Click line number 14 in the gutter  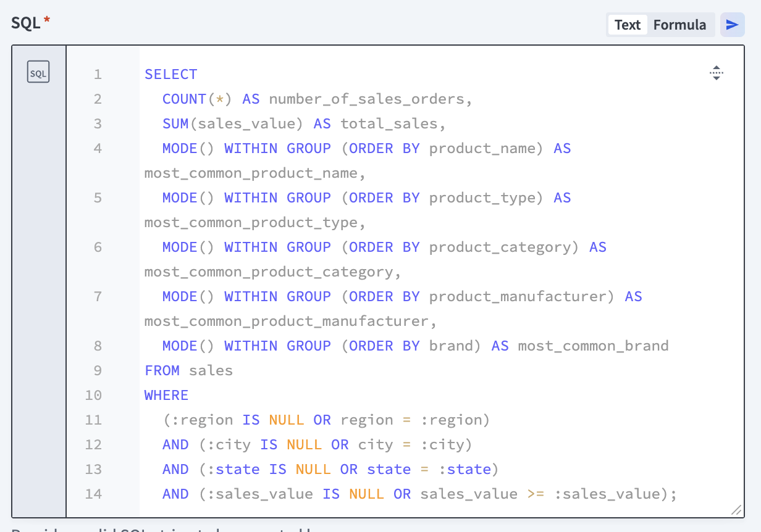click(x=93, y=494)
